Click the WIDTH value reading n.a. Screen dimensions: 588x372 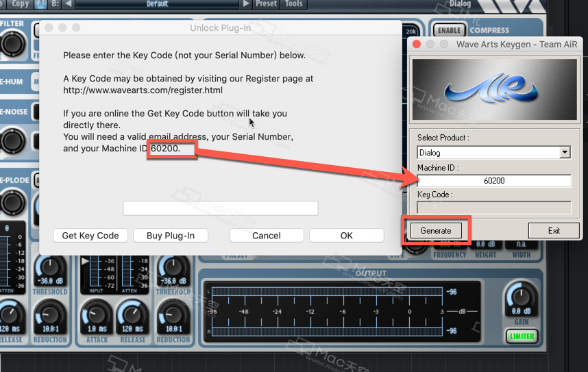522,244
